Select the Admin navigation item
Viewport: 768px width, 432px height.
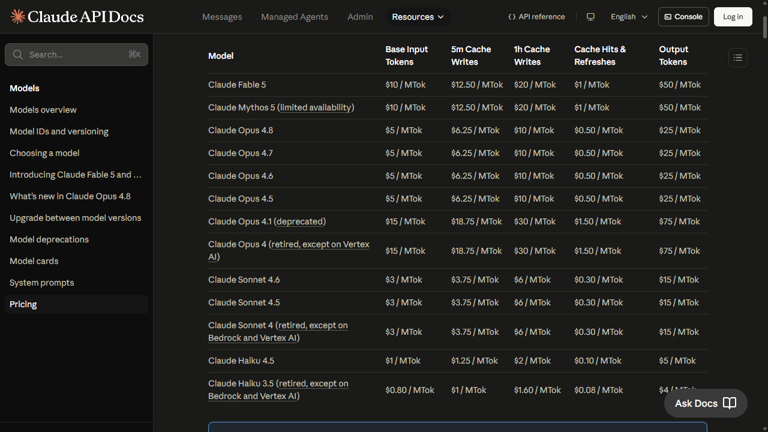[360, 17]
